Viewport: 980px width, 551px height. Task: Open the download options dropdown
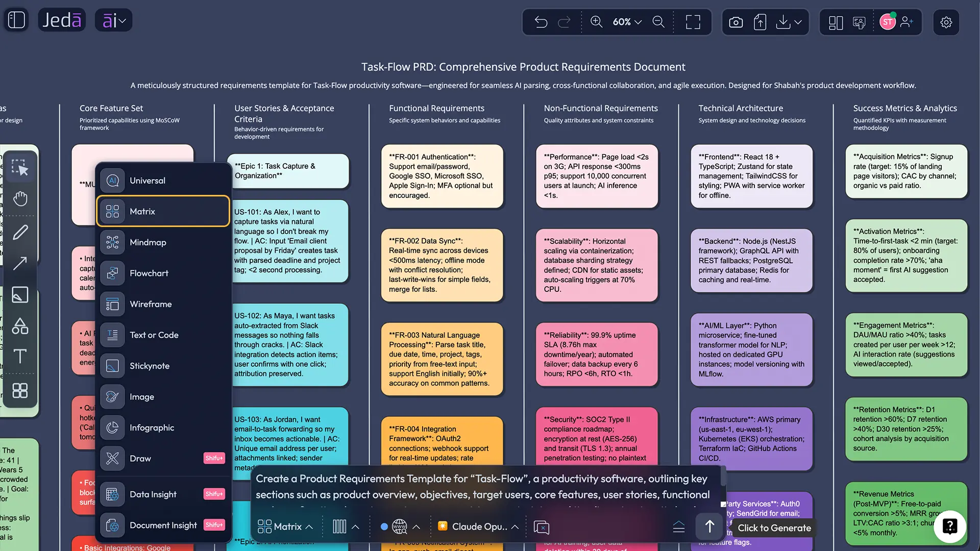(789, 22)
